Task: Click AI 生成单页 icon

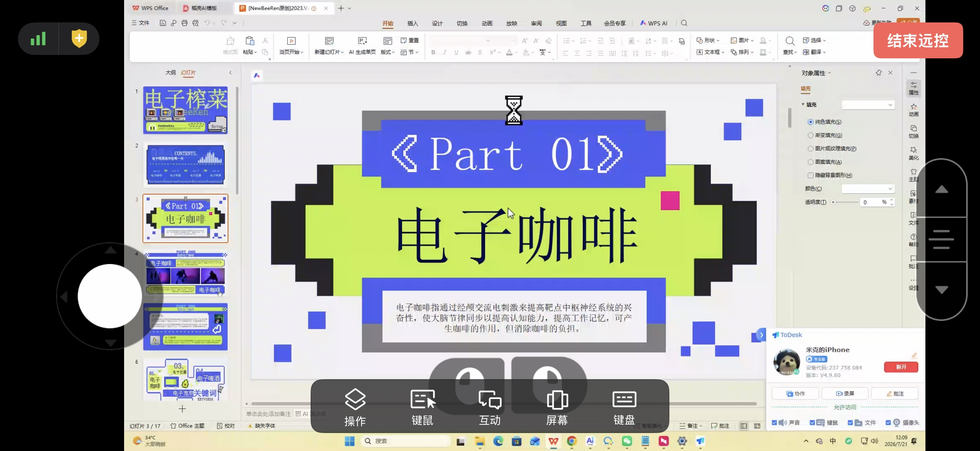Action: (x=363, y=41)
